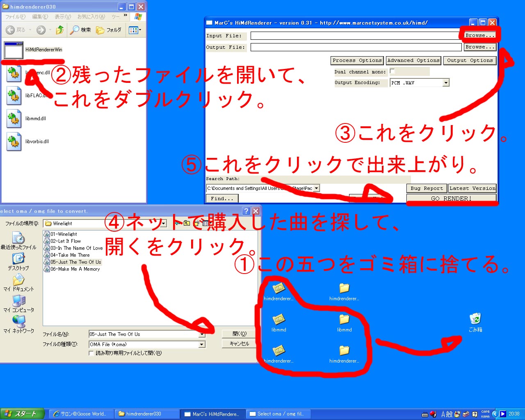Click file dialog's create new folder icon
This screenshot has height=420, width=525.
point(197,224)
